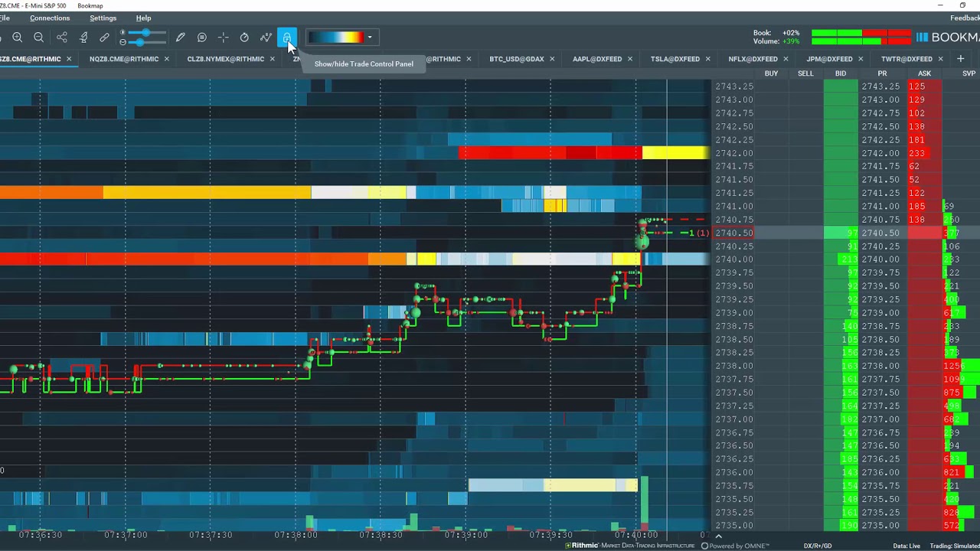Select the pencil drawing tool
The height and width of the screenshot is (551, 980).
click(x=181, y=37)
